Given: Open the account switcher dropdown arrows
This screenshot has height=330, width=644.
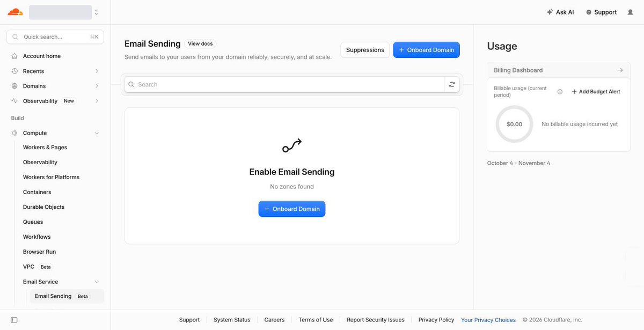Looking at the screenshot, I should (x=96, y=12).
